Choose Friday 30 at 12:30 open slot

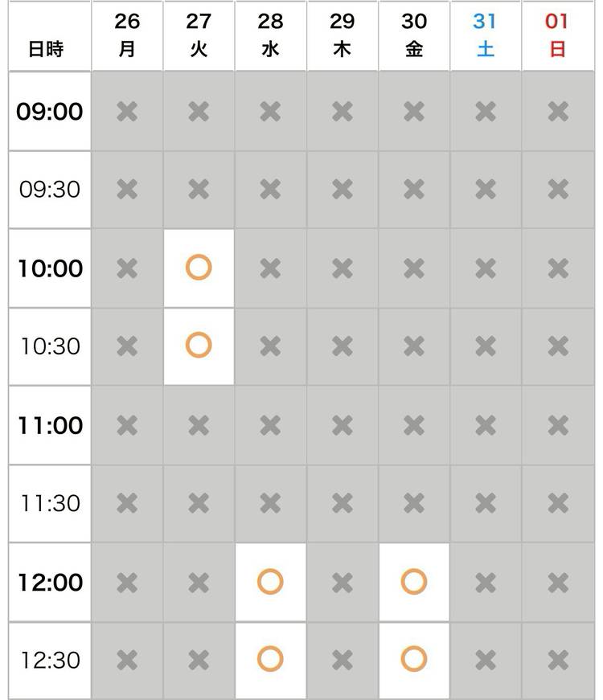click(x=413, y=660)
